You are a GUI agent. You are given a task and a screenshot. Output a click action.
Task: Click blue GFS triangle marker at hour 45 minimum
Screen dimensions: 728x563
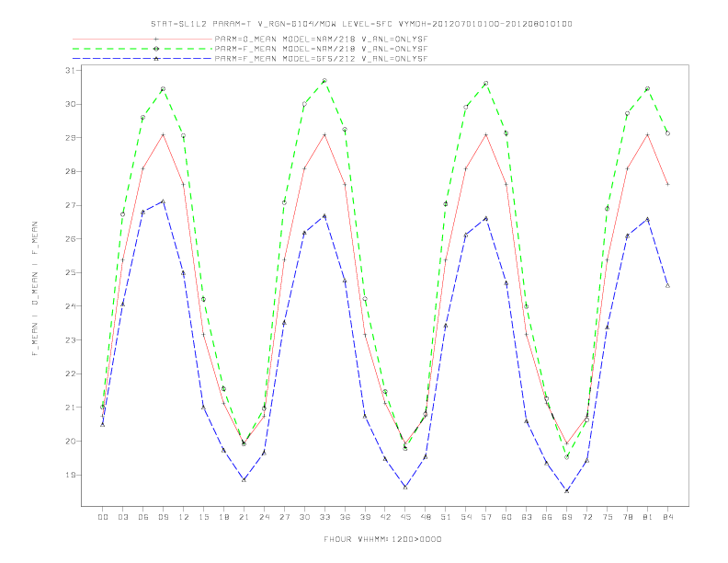405,488
